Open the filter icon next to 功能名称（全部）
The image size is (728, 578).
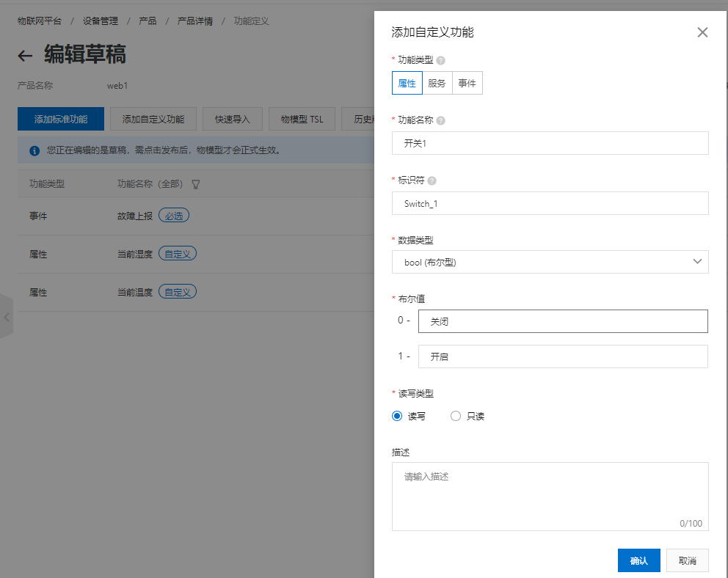pyautogui.click(x=194, y=186)
